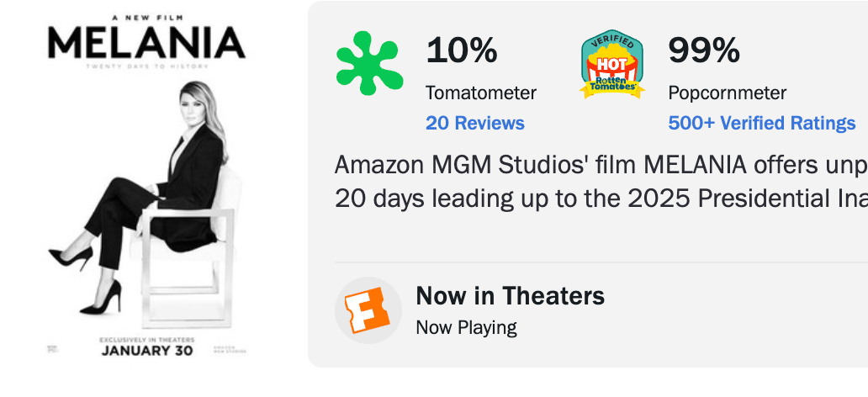Click the green splat Tomatometer icon
The height and width of the screenshot is (397, 868).
tap(368, 63)
